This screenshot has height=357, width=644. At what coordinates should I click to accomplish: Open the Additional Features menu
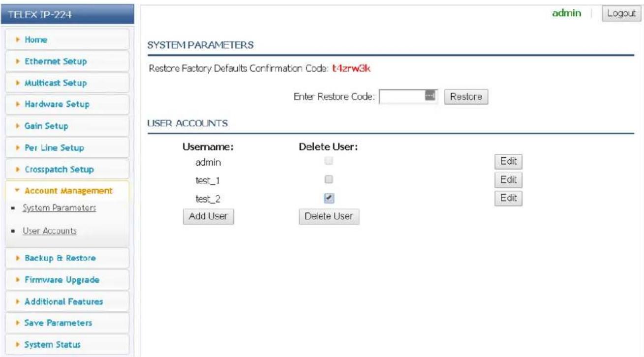[66, 301]
